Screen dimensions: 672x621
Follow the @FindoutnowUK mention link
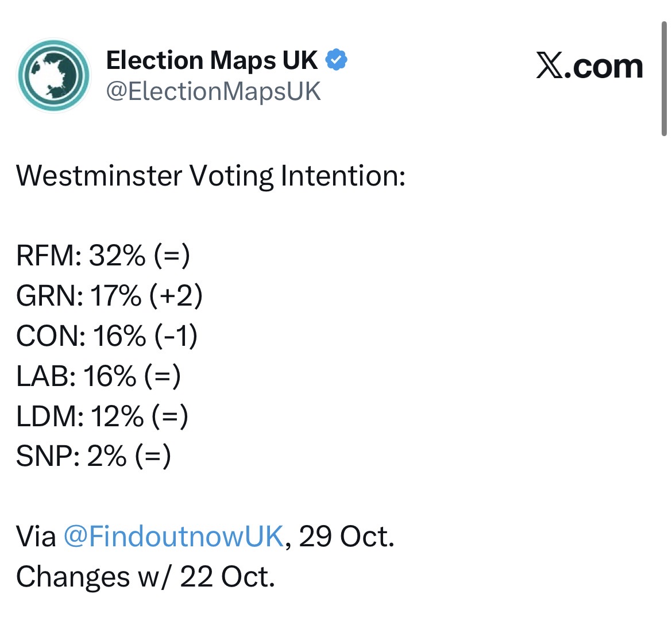[x=173, y=537]
